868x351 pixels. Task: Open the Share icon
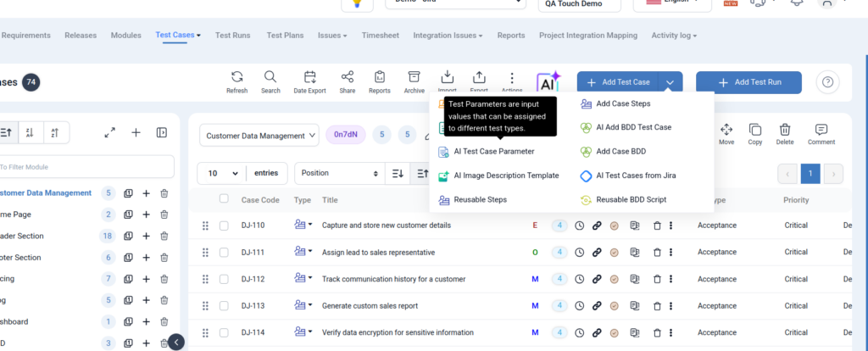pos(348,78)
